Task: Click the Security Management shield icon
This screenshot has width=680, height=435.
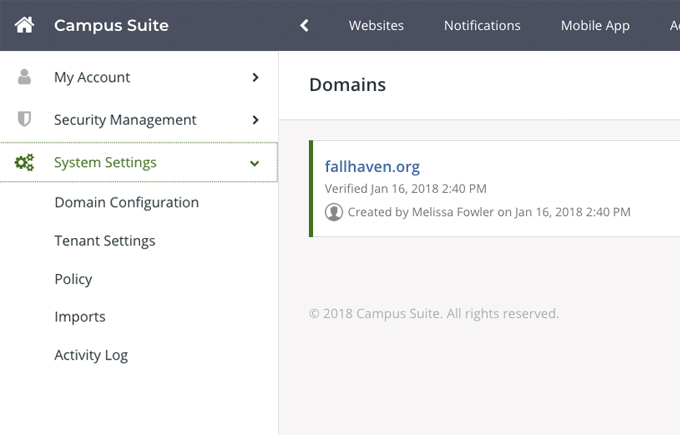Action: 24,119
